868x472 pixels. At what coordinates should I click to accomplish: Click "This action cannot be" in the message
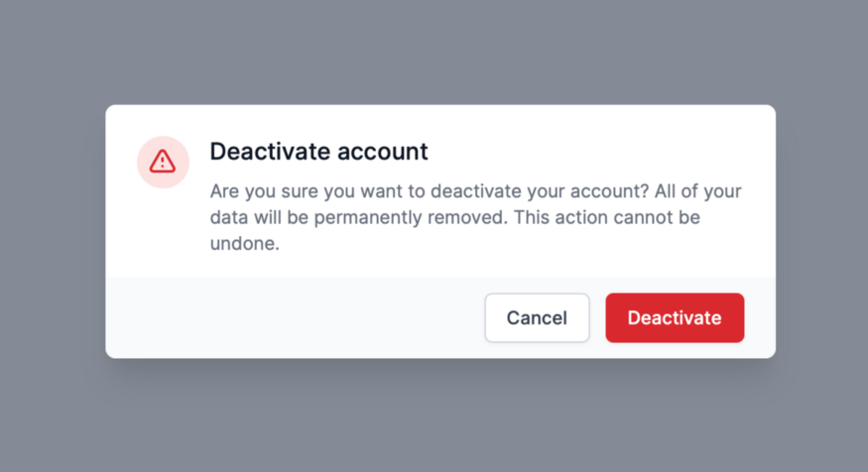[x=606, y=217]
